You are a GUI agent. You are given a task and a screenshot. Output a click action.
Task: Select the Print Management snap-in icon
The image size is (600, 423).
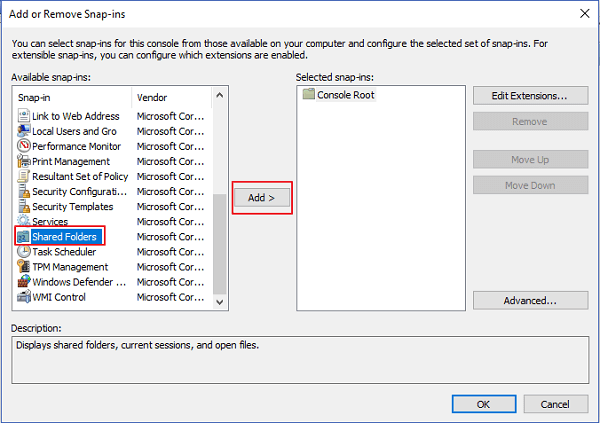pos(24,161)
